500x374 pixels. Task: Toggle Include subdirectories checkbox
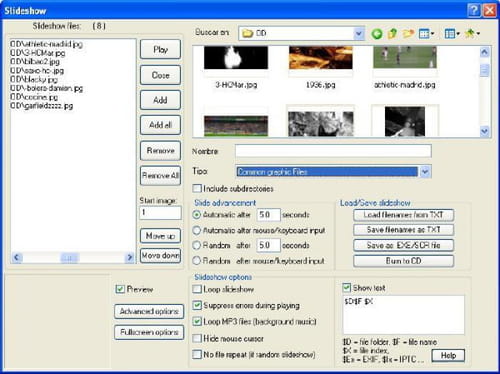(x=197, y=188)
